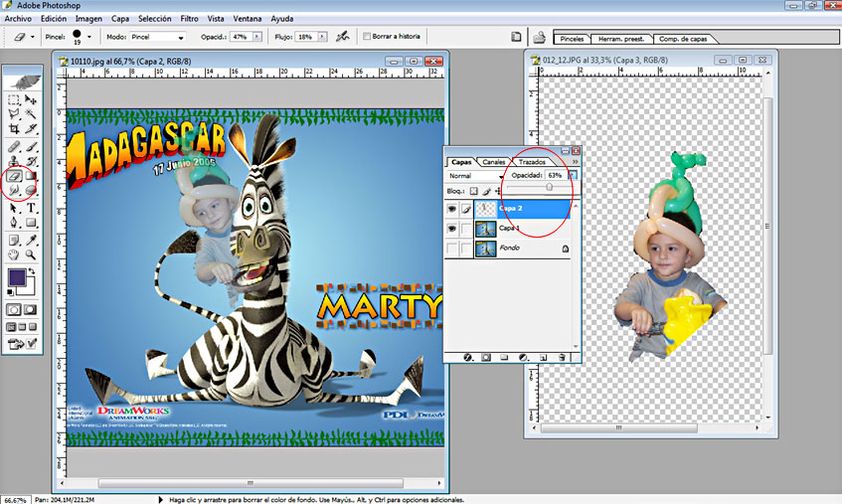Select the Pen tool
Image resolution: width=842 pixels, height=504 pixels.
point(14,223)
